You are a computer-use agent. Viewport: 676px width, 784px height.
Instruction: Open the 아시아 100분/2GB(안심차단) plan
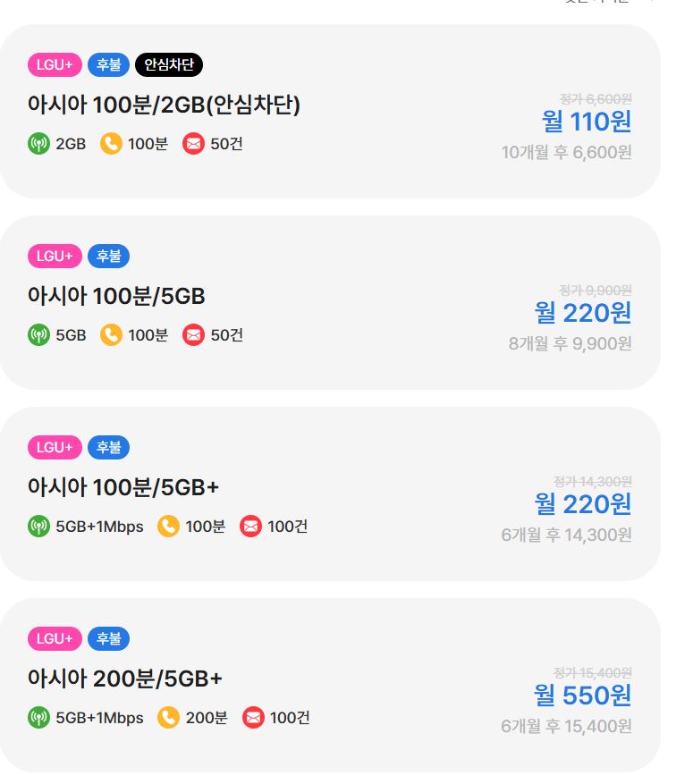[x=164, y=105]
